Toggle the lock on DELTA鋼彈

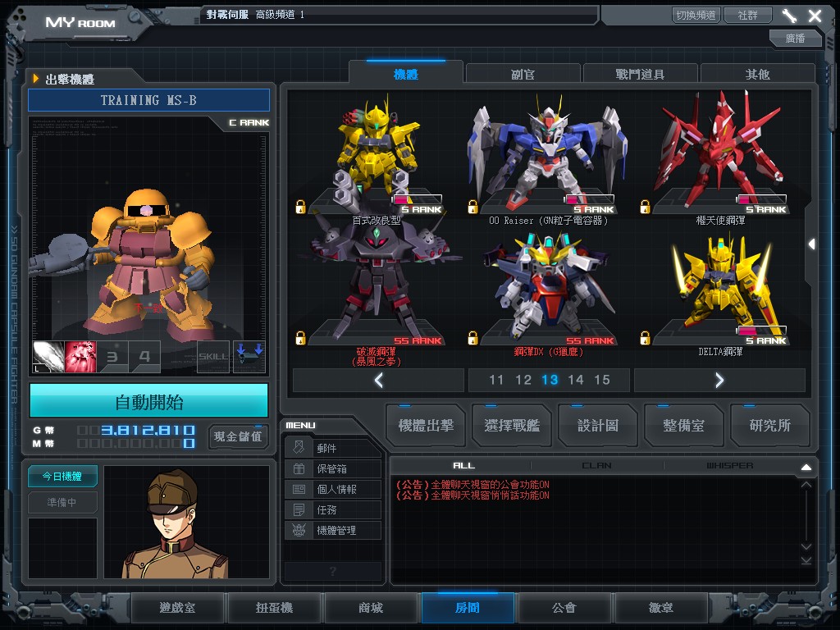point(645,338)
